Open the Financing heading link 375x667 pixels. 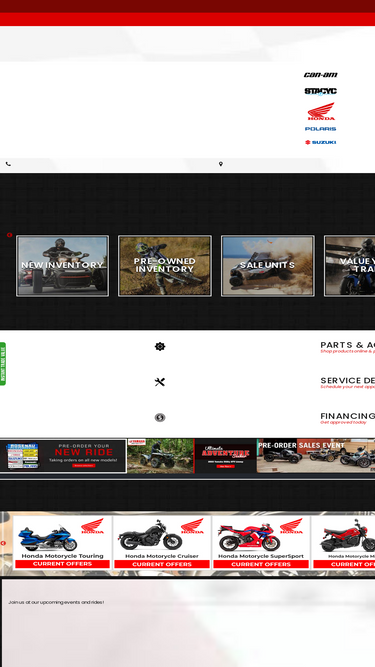[347, 416]
